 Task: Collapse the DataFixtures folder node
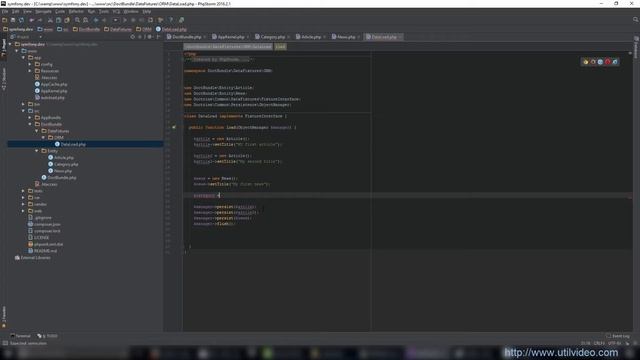pos(36,131)
